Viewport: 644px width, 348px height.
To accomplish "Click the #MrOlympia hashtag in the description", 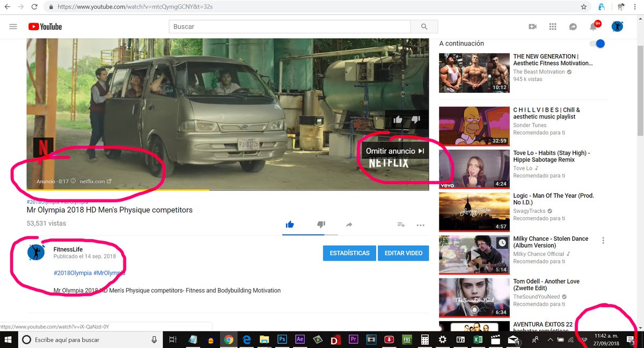I will [109, 273].
